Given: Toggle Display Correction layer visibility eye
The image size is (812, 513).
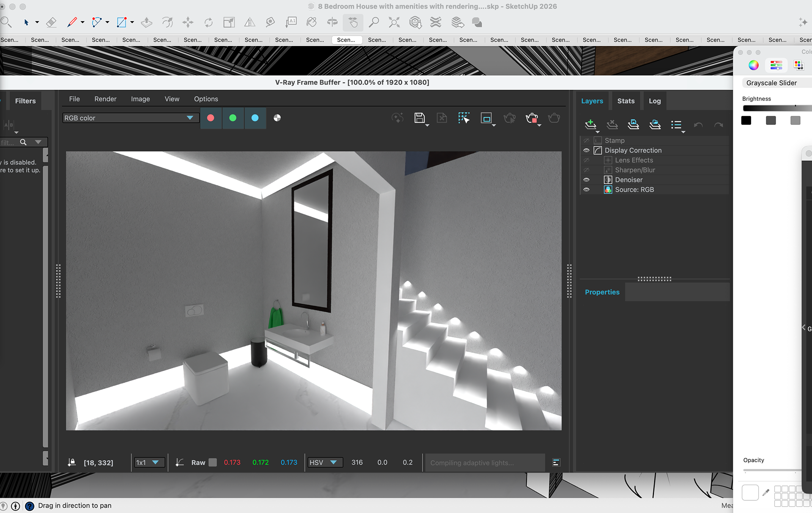Looking at the screenshot, I should pyautogui.click(x=586, y=150).
